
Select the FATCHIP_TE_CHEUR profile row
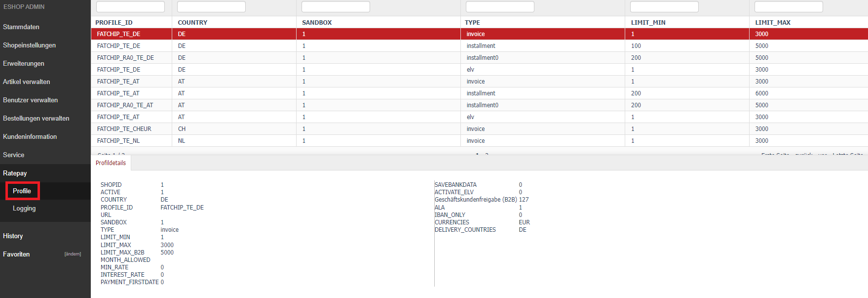(x=124, y=129)
